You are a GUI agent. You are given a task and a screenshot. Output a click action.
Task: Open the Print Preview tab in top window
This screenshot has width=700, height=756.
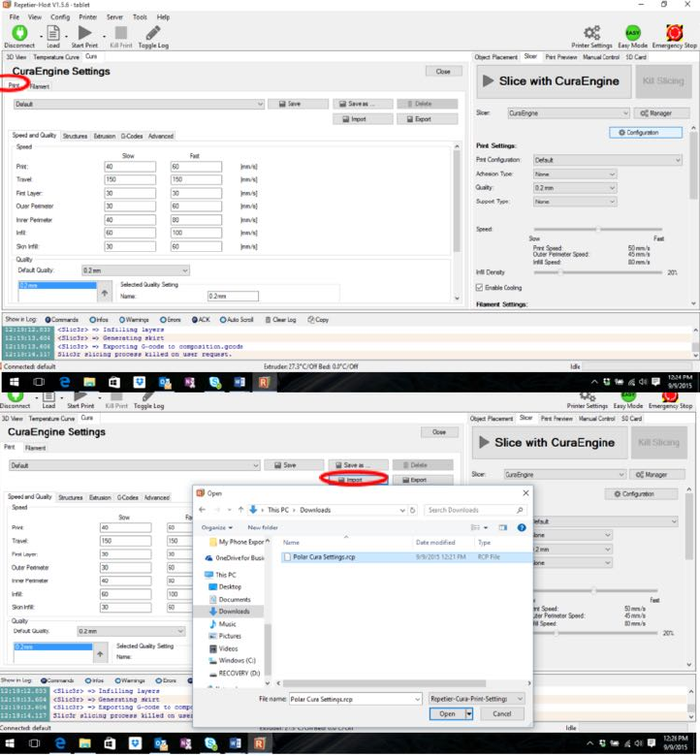pos(560,57)
